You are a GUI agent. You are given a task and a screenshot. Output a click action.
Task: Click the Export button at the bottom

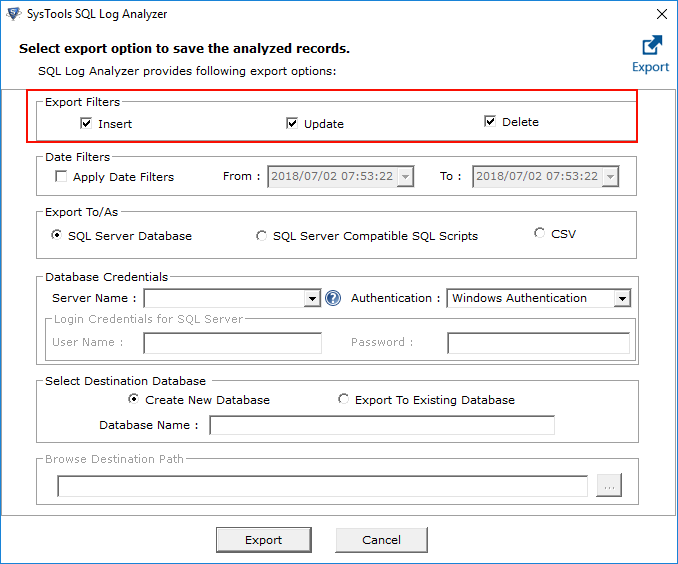(263, 540)
